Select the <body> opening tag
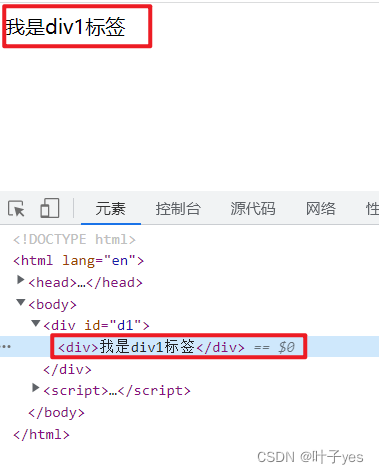 (52, 304)
